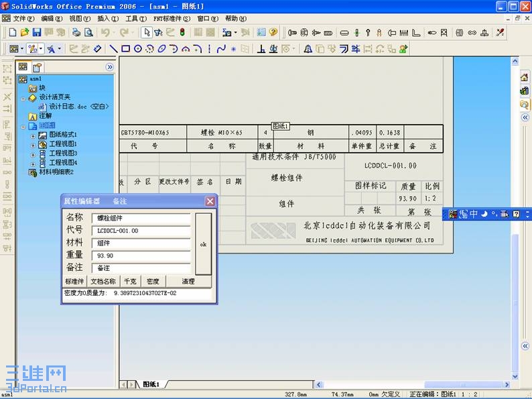Toggle the selection filter funnel icon
The image size is (532, 399).
pyautogui.click(x=158, y=32)
